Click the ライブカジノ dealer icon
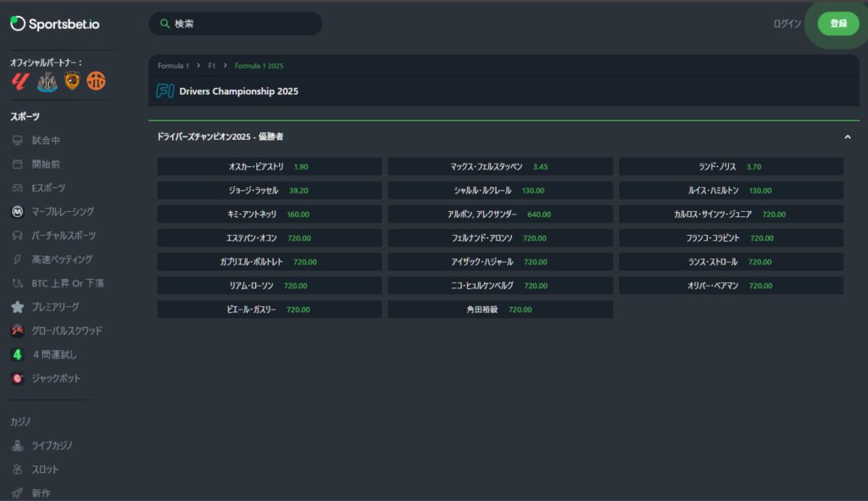The image size is (868, 501). [x=18, y=446]
